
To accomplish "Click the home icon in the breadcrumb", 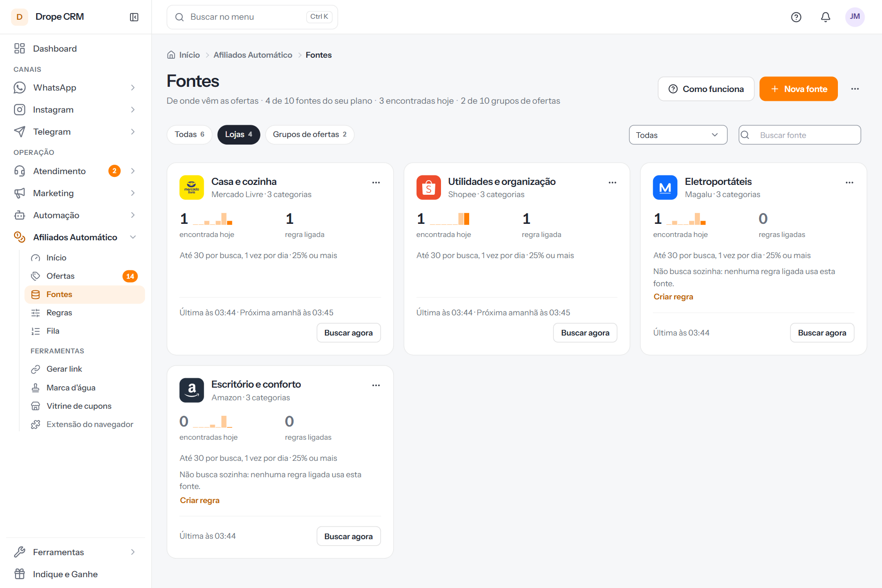I will pos(171,55).
